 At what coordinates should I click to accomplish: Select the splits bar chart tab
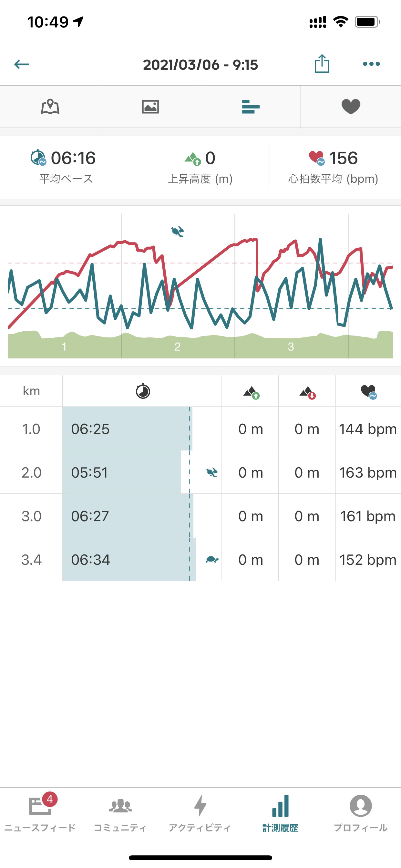pos(250,107)
